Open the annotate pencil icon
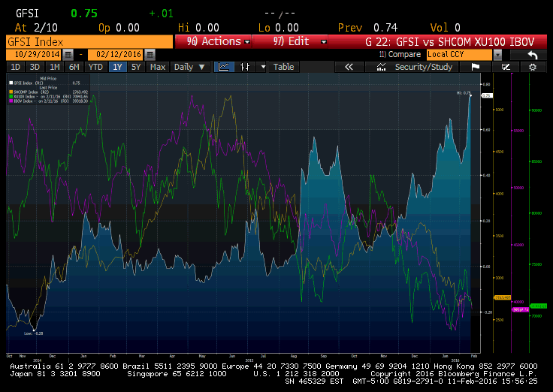Viewport: 553px width, 392px height. [506, 67]
